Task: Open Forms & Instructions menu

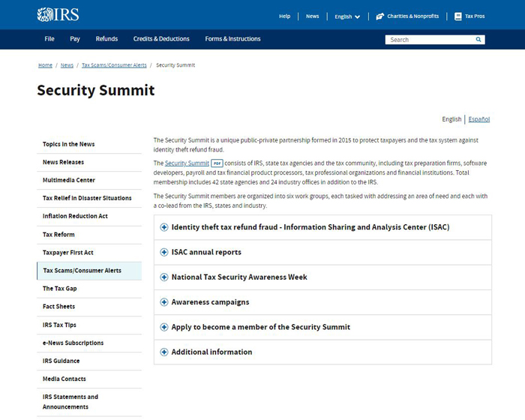Action: click(232, 39)
